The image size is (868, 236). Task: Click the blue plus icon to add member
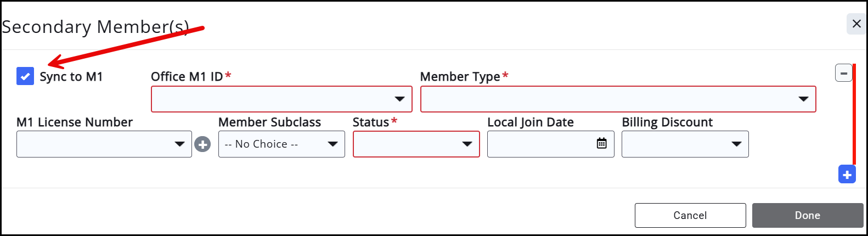847,175
